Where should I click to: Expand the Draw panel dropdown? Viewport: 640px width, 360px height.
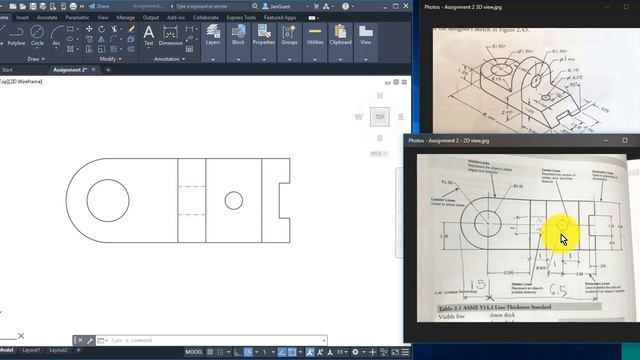click(36, 59)
